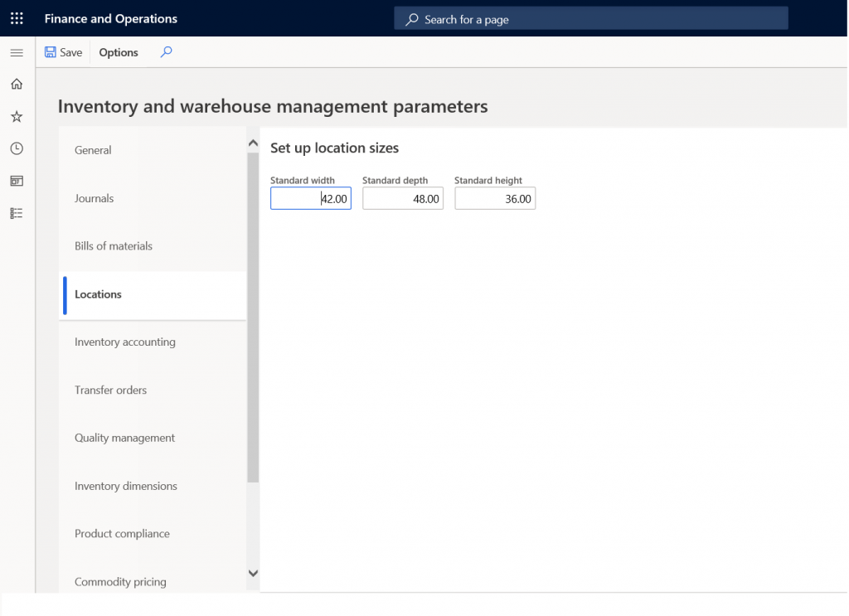
Task: Open the app launcher waffle icon
Action: pyautogui.click(x=16, y=17)
